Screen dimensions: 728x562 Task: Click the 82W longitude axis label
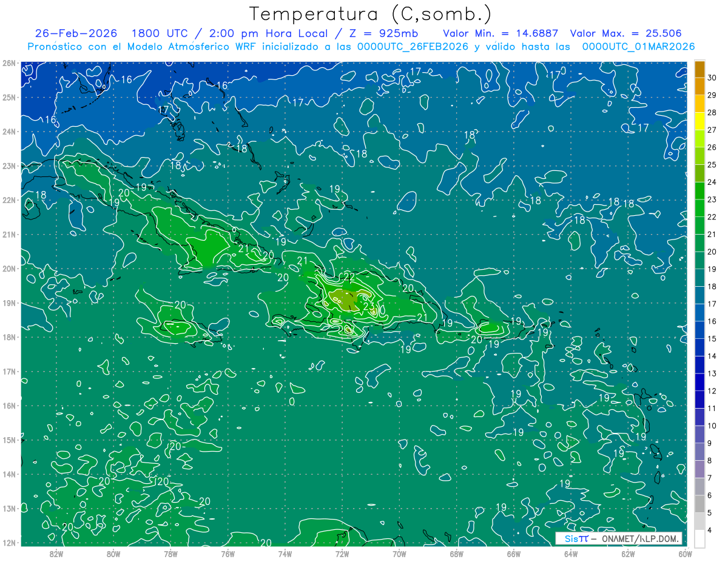[x=56, y=553]
